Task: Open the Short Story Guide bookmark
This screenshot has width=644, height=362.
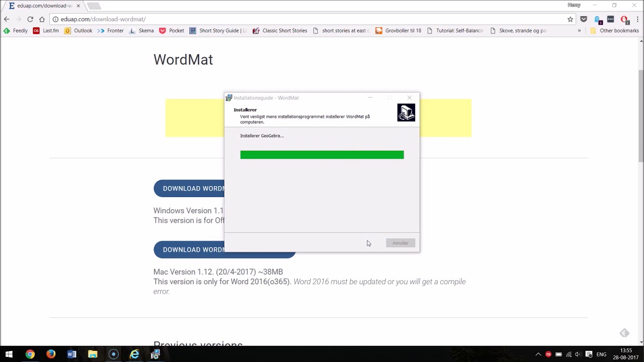Action: coord(218,31)
